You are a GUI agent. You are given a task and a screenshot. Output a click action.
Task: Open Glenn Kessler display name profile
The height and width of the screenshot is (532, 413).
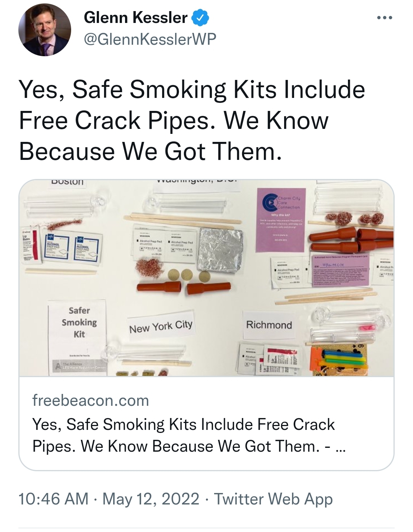(x=135, y=18)
